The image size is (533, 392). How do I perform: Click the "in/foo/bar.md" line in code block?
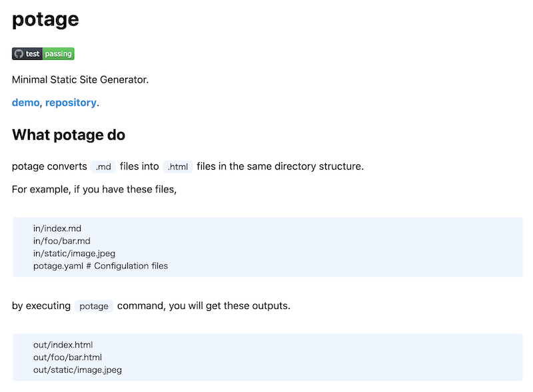coord(62,241)
